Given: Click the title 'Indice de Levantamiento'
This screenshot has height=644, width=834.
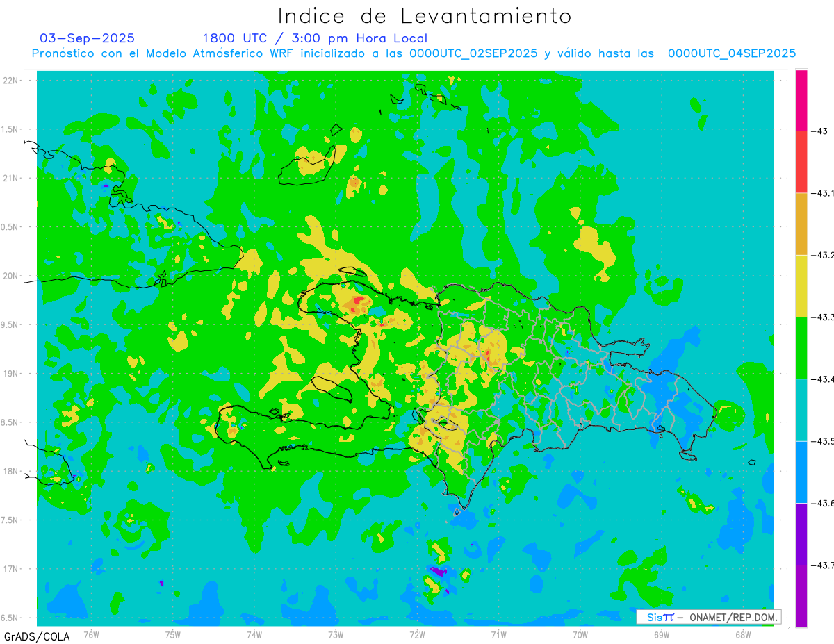Looking at the screenshot, I should point(425,16).
